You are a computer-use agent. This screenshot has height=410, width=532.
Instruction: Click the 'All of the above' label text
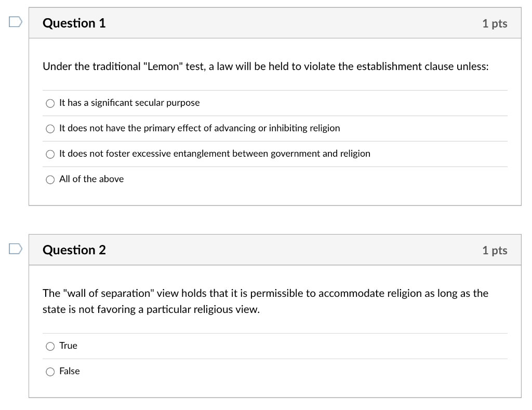coord(91,179)
